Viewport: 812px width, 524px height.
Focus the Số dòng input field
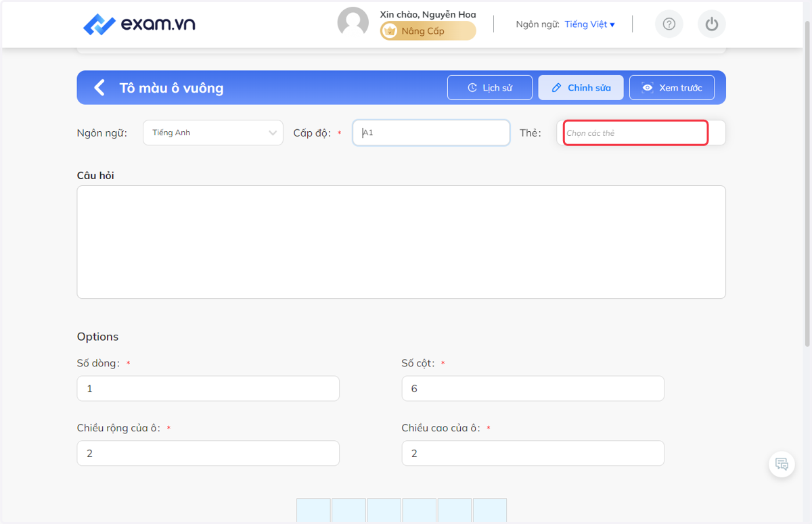coord(208,389)
